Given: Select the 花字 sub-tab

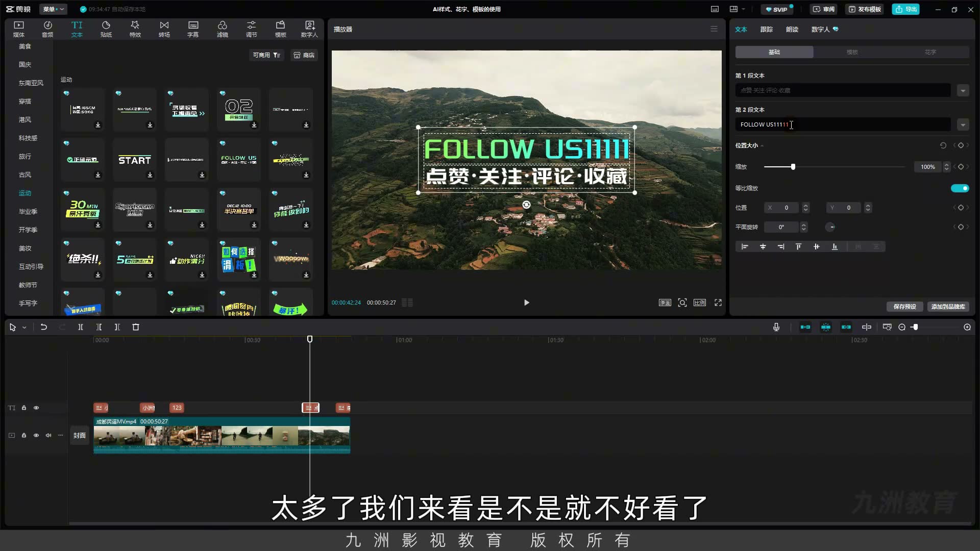Looking at the screenshot, I should click(x=930, y=52).
